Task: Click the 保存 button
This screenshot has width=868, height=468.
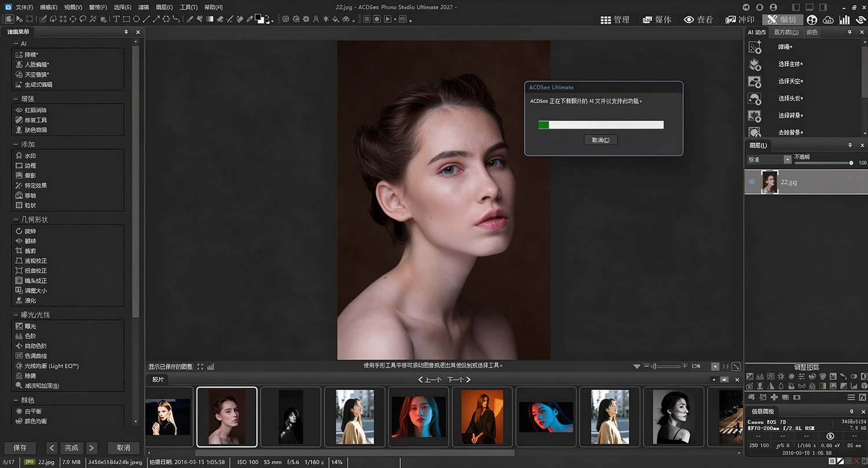Action: [x=20, y=448]
